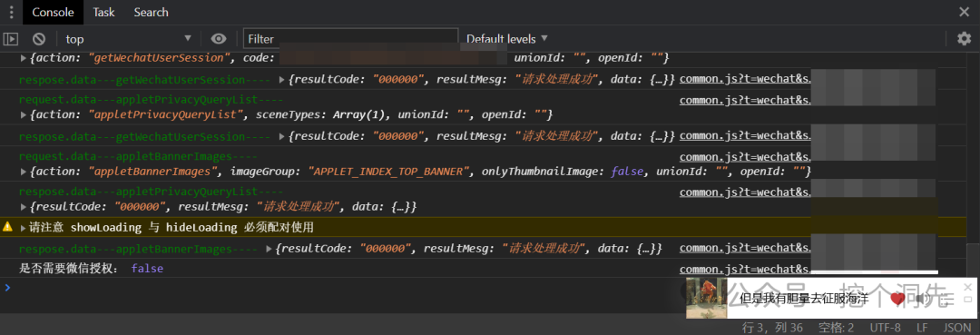Open common.js link on respose appletBannerImages row
This screenshot has width=980, height=335.
pos(745,248)
